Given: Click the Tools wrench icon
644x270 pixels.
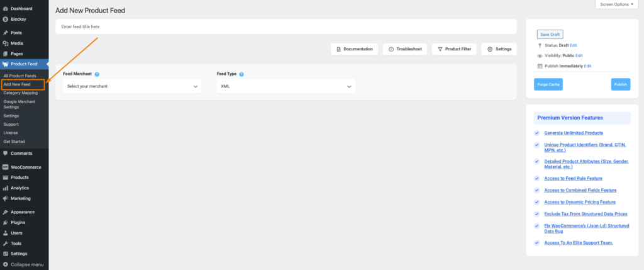Looking at the screenshot, I should click(x=5, y=244).
